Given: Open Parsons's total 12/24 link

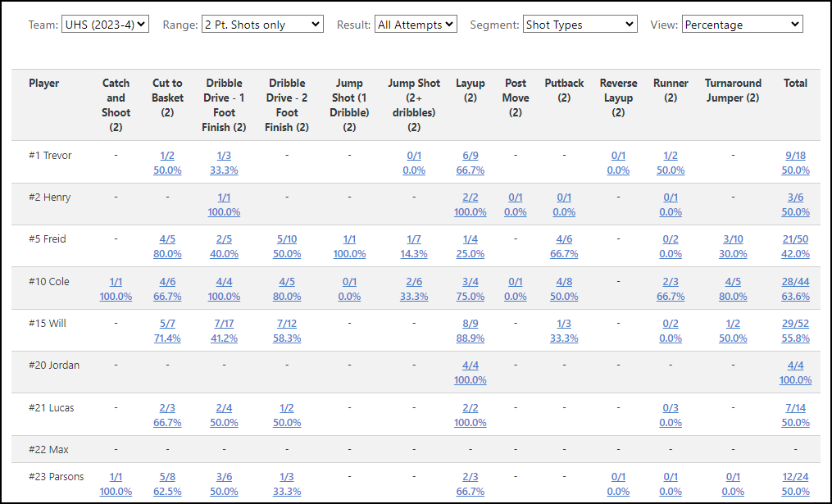Looking at the screenshot, I should click(x=795, y=477).
